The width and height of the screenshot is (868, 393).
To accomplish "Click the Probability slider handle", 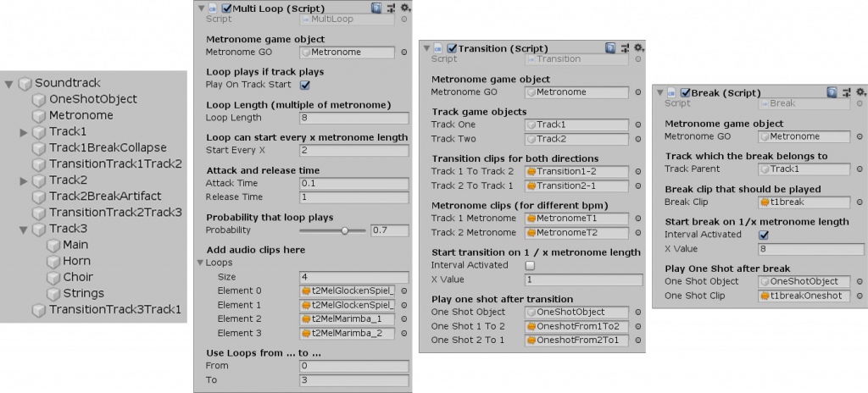I will pyautogui.click(x=345, y=230).
